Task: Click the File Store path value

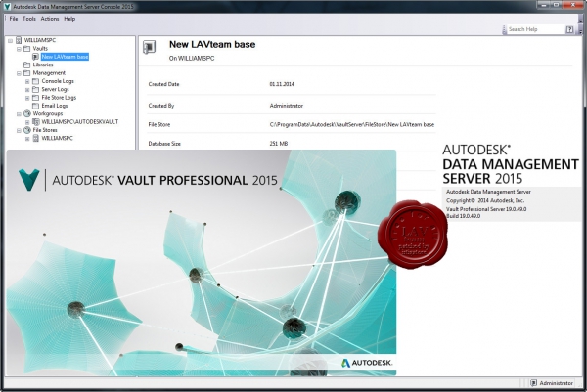Action: click(352, 124)
